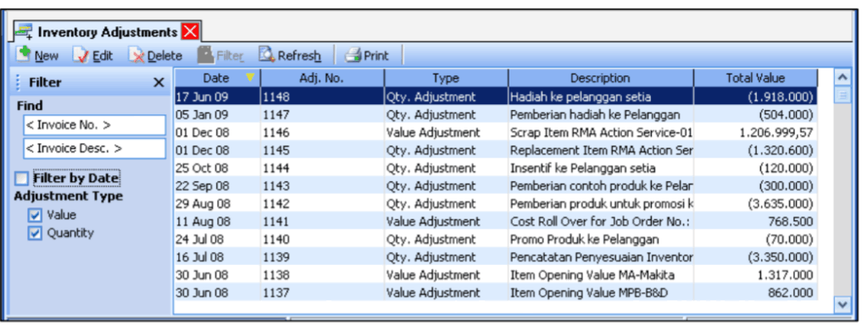Click the scrollbar up arrow
The width and height of the screenshot is (868, 331).
click(x=842, y=77)
